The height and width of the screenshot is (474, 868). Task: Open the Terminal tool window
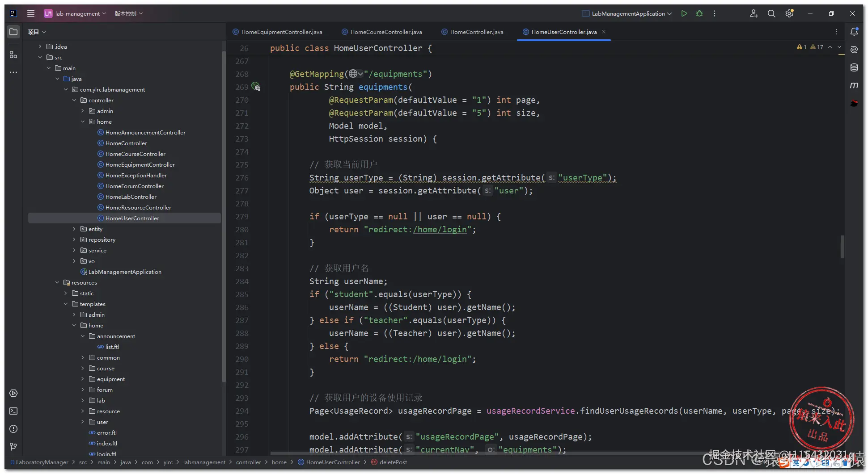[13, 411]
